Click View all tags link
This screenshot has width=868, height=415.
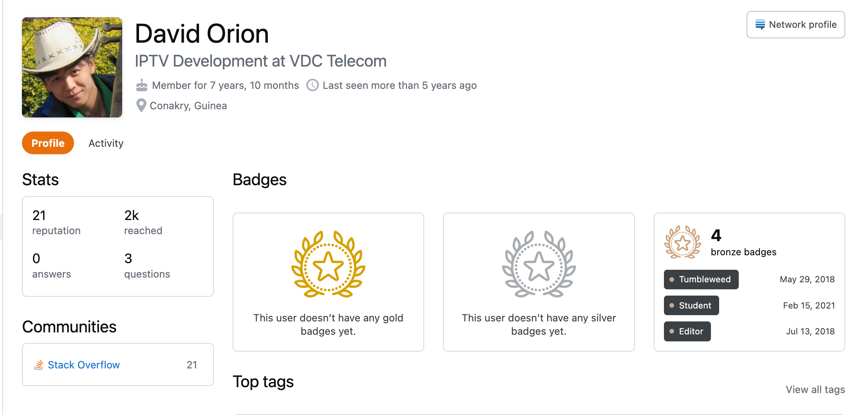[815, 390]
